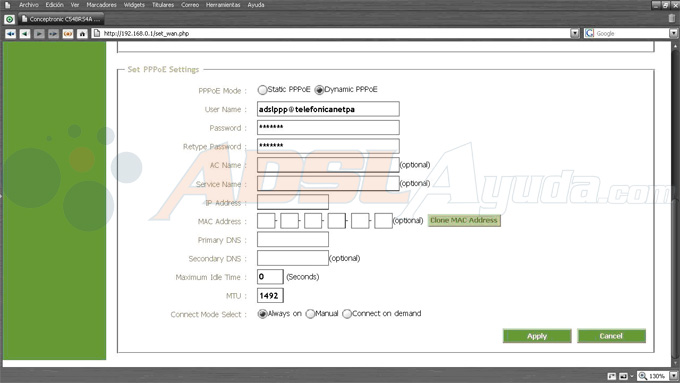Click the first MAC Address box

266,221
